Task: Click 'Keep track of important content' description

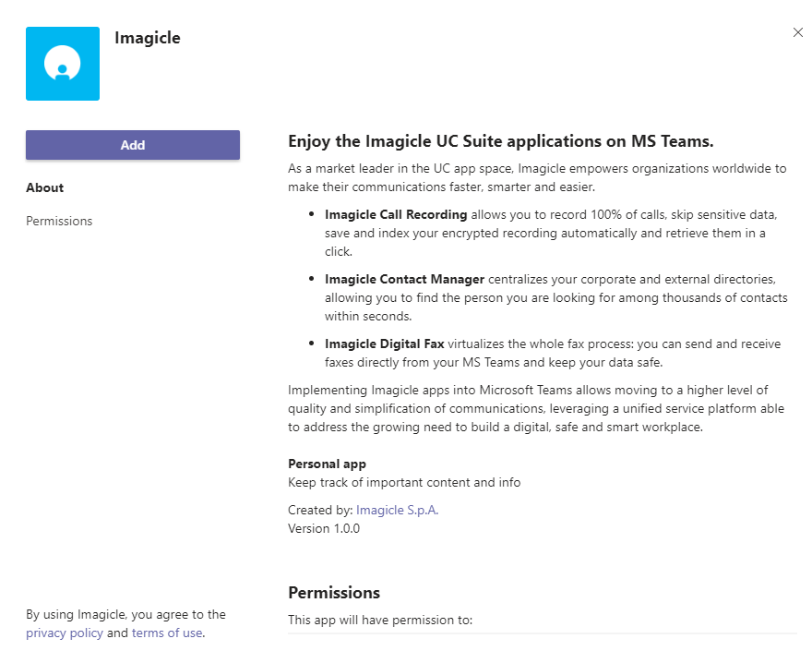Action: point(404,482)
